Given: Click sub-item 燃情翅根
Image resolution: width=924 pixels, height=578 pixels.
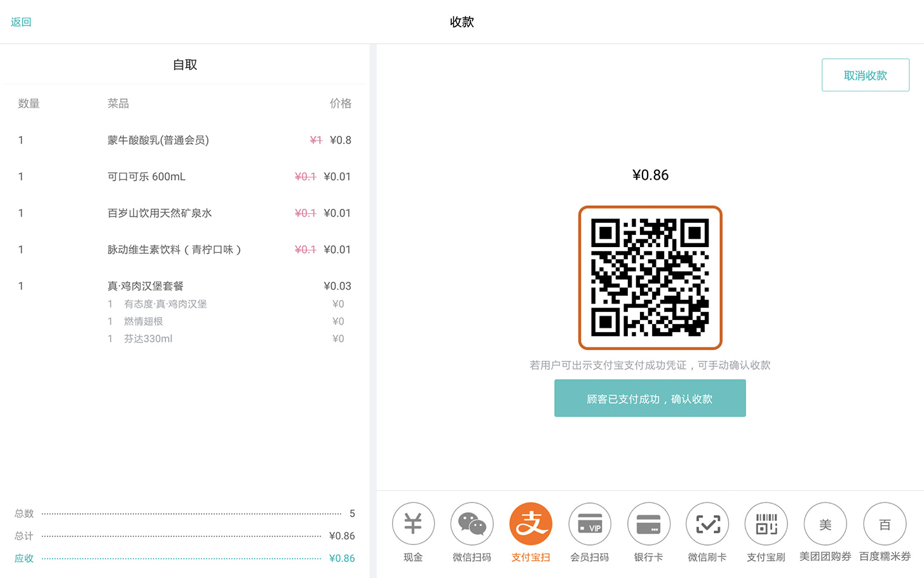Looking at the screenshot, I should coord(143,321).
